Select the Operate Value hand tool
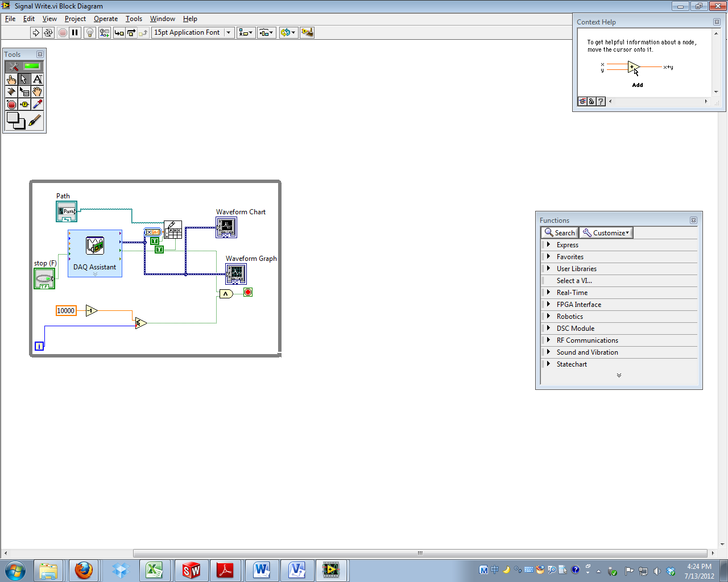Viewport: 728px width, 582px height. tap(11, 79)
